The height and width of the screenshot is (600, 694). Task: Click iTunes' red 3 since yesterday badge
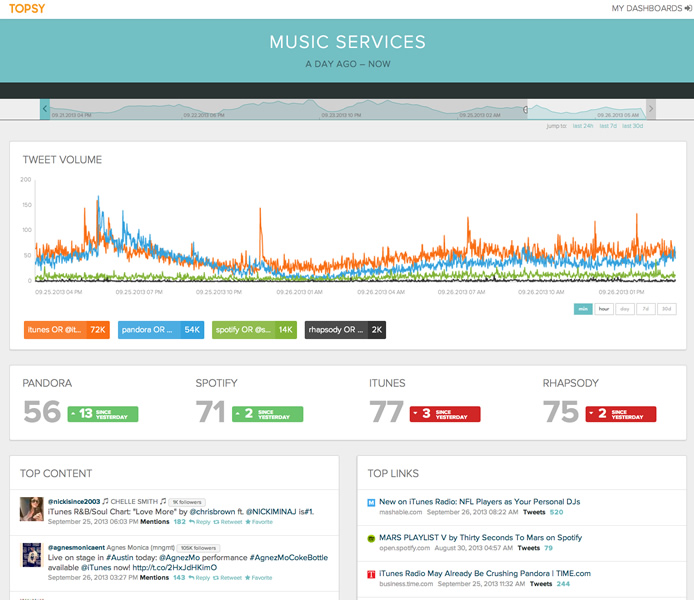coord(445,414)
